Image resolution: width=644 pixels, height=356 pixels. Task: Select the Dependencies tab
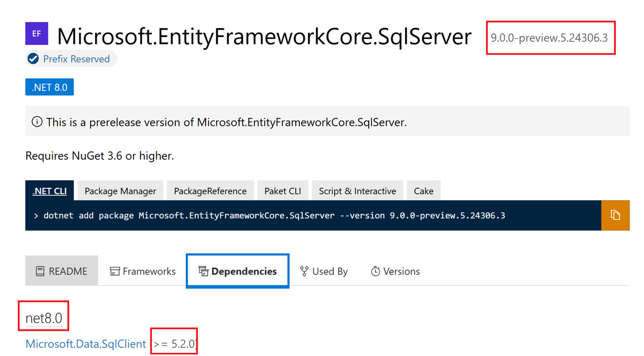[238, 271]
